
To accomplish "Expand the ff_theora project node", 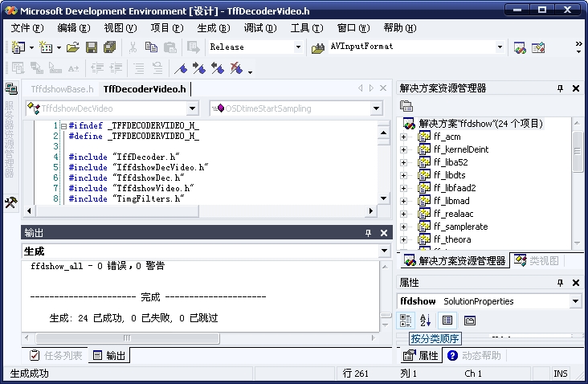I will pos(403,239).
